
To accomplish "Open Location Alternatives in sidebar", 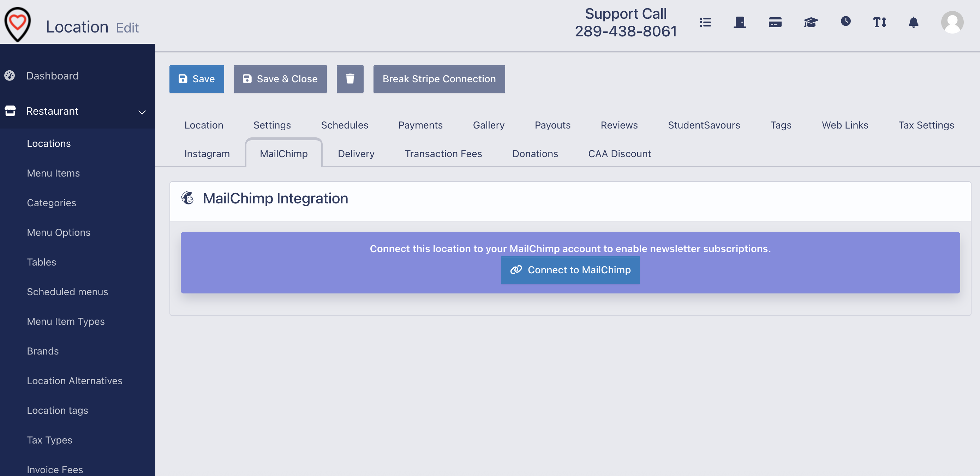I will point(74,381).
